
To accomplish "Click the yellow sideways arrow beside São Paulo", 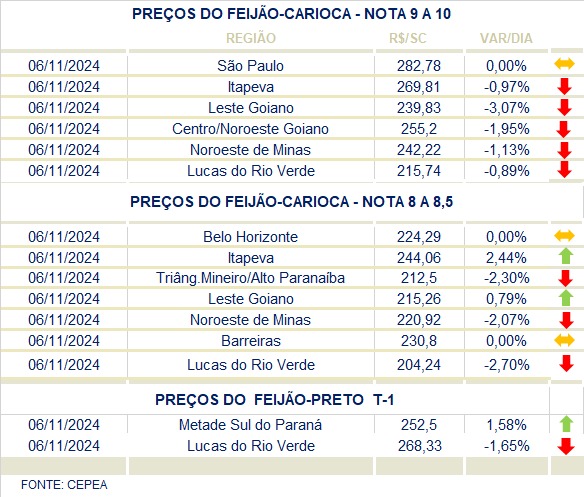I will tap(564, 64).
